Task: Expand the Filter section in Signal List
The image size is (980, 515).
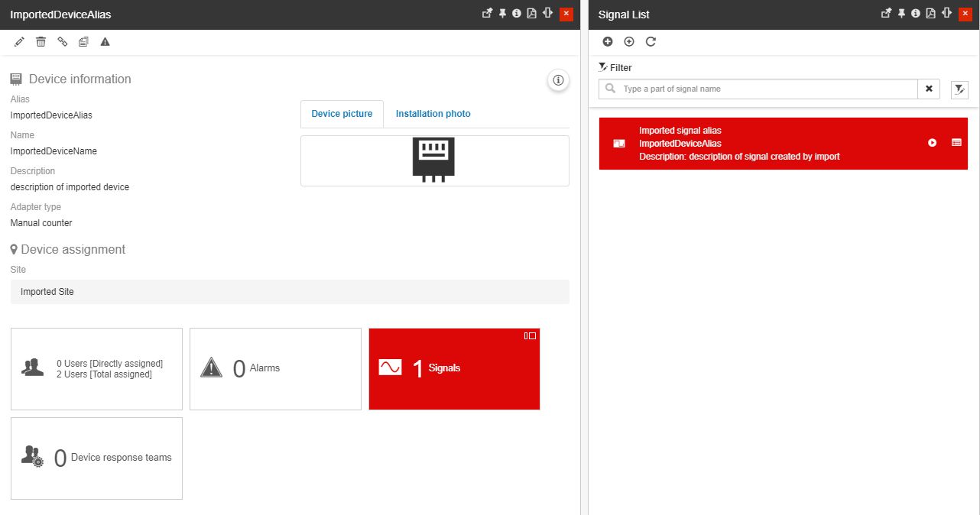Action: tap(615, 68)
